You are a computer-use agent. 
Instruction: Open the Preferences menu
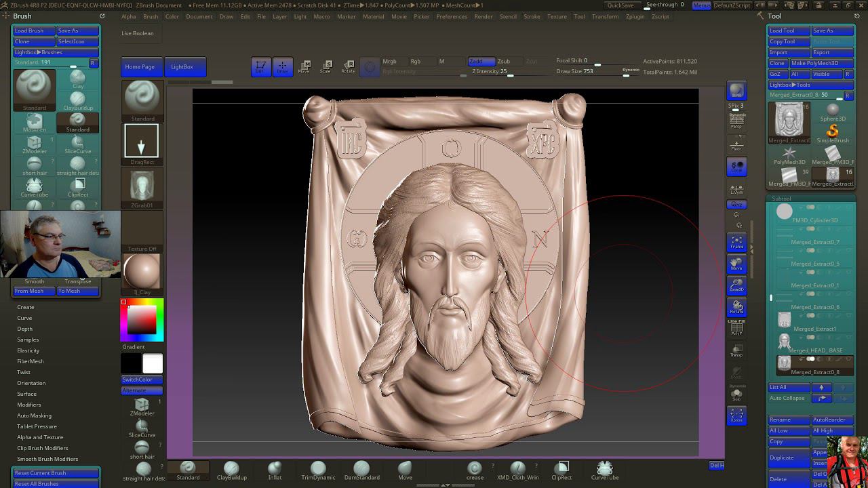pos(452,16)
